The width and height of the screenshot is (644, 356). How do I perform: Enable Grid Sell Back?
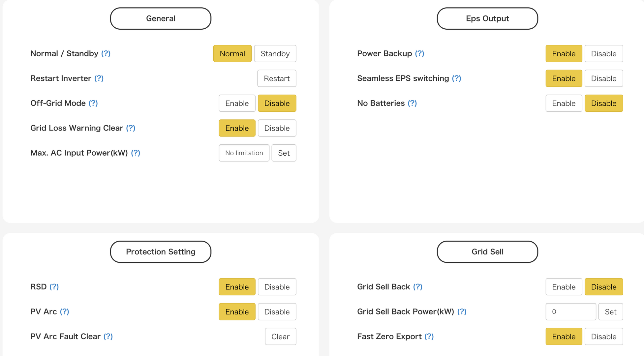coord(564,287)
